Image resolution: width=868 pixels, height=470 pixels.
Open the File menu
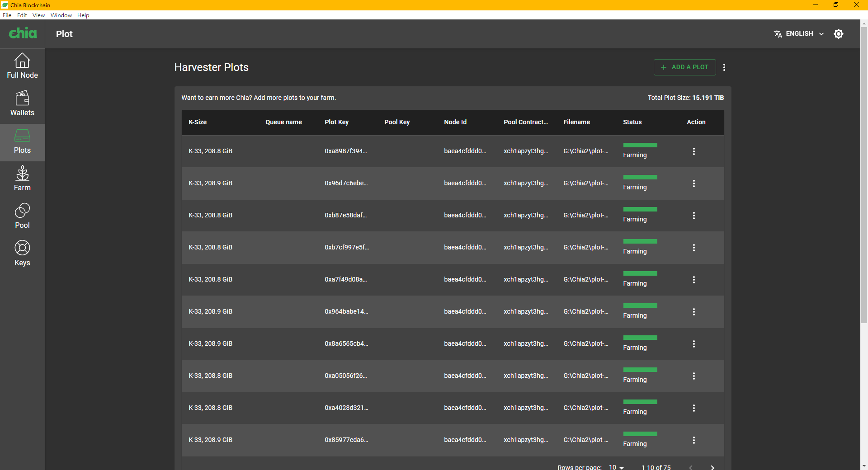(x=7, y=15)
